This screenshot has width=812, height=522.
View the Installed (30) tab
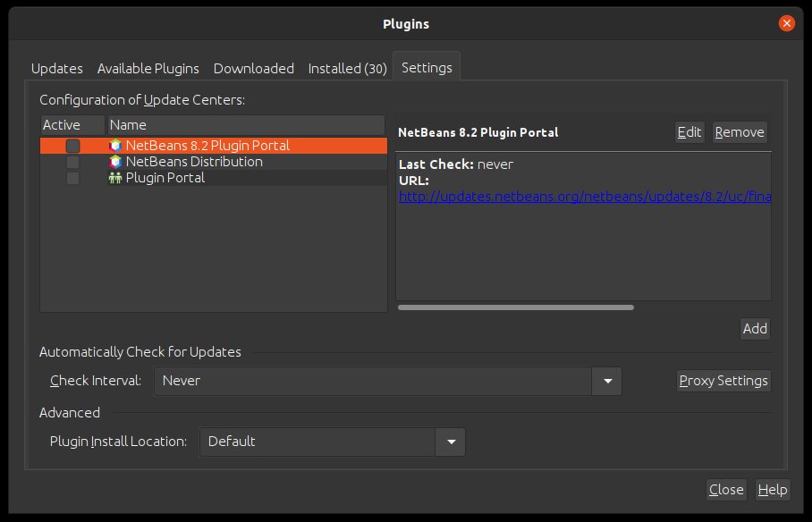point(347,68)
